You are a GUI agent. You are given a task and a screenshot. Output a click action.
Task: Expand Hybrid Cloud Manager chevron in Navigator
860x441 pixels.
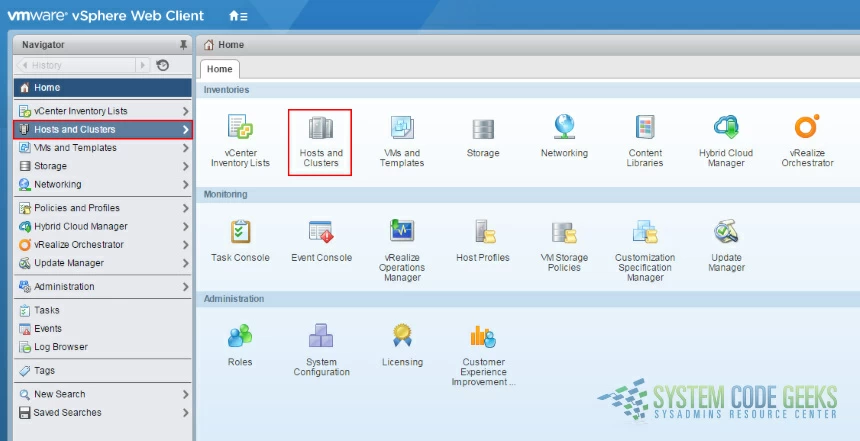pyautogui.click(x=185, y=226)
